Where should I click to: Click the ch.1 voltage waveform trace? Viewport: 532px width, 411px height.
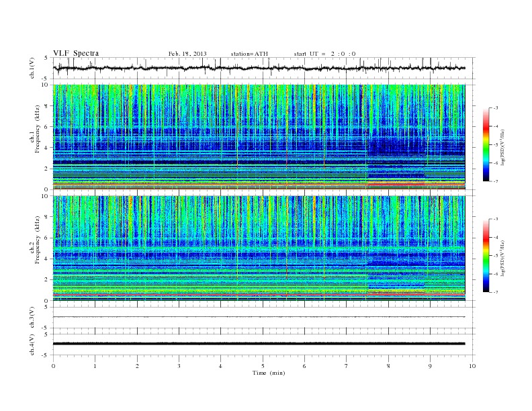pyautogui.click(x=259, y=68)
